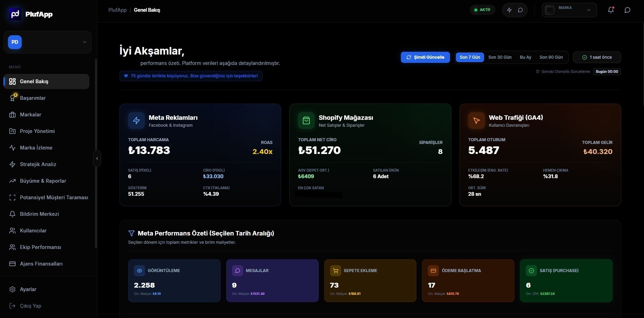This screenshot has height=318, width=644.
Task: Click the Genel Bakış breadcrumb text
Action: pos(147,10)
